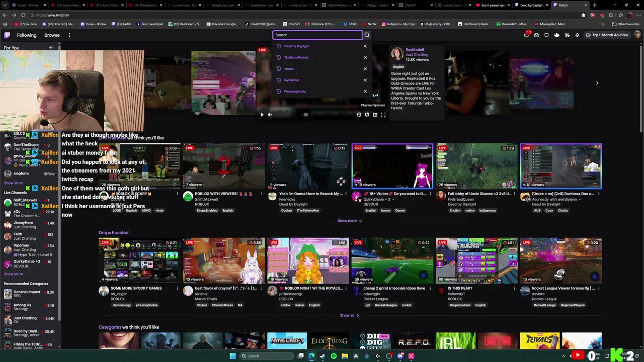This screenshot has height=362, width=644.
Task: Click the magnifier search submit button
Action: pyautogui.click(x=367, y=35)
